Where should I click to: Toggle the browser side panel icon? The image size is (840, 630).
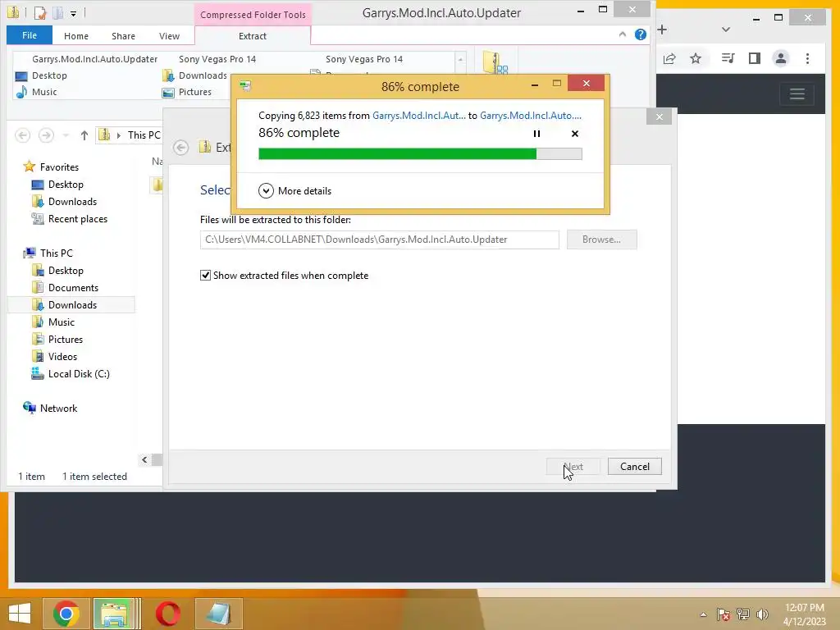(755, 58)
